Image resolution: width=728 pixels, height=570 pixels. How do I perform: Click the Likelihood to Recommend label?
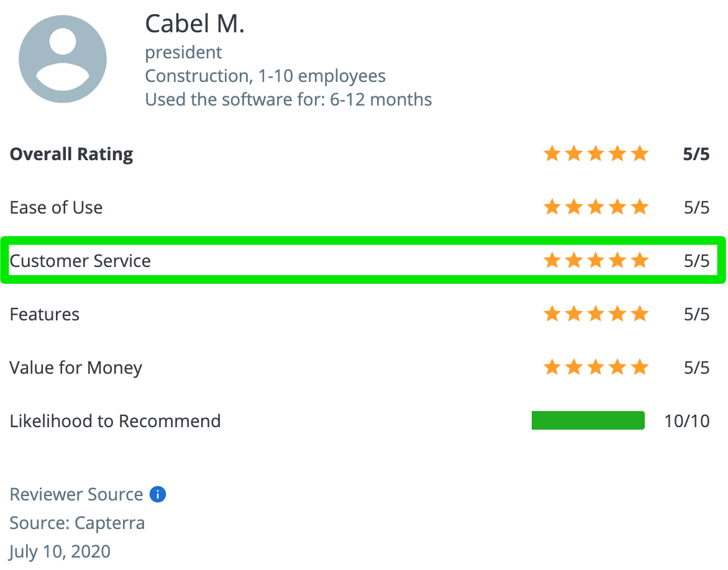[115, 421]
